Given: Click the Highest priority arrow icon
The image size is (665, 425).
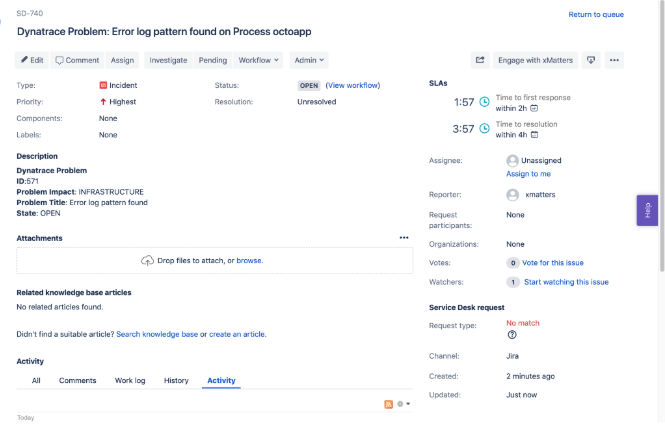Looking at the screenshot, I should (x=103, y=102).
